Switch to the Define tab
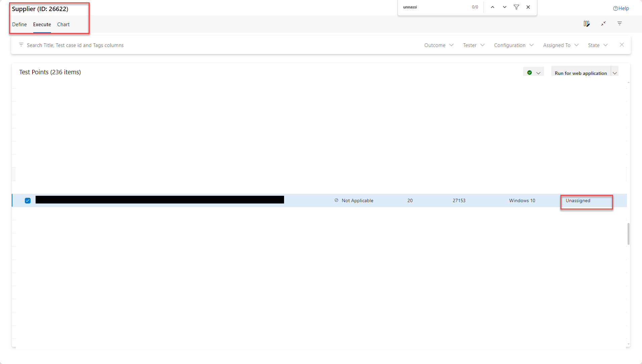The width and height of the screenshot is (642, 364). (19, 24)
